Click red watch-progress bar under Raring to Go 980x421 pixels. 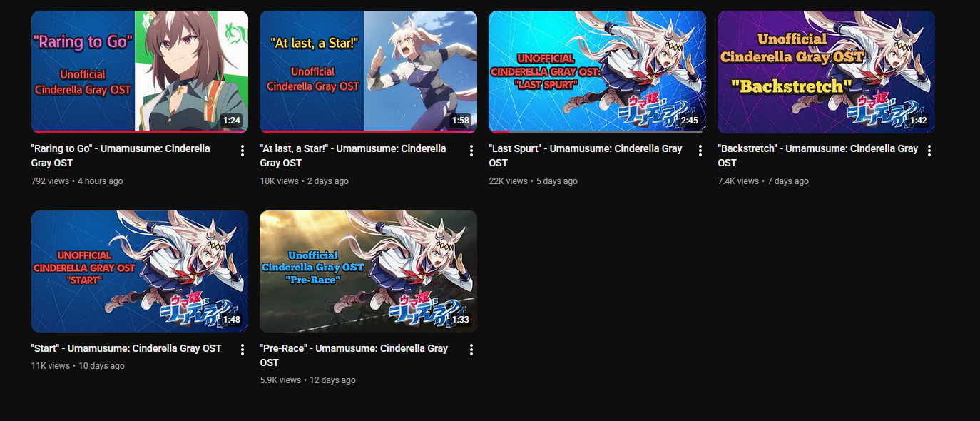140,132
